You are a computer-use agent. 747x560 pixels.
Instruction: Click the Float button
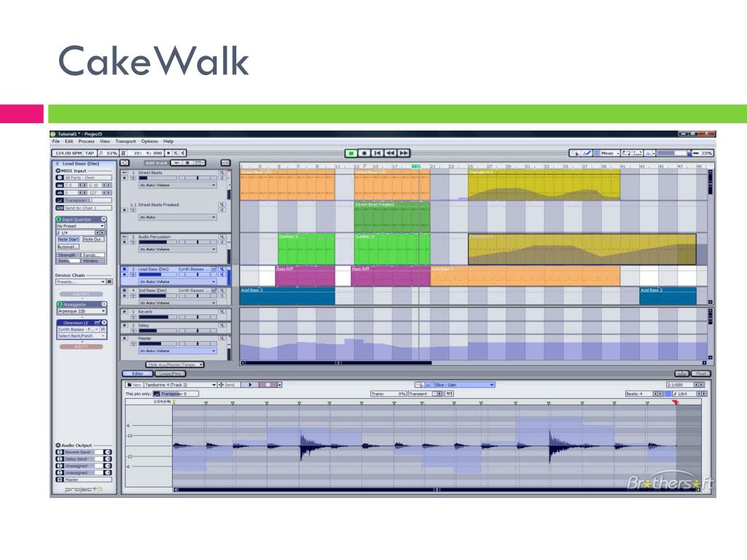[x=701, y=374]
